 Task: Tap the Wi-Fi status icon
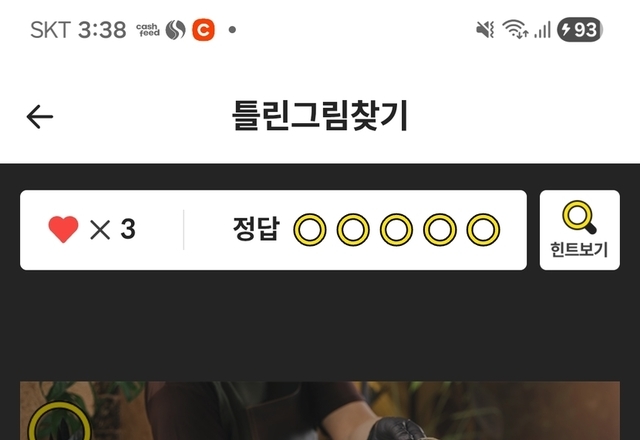pos(516,29)
